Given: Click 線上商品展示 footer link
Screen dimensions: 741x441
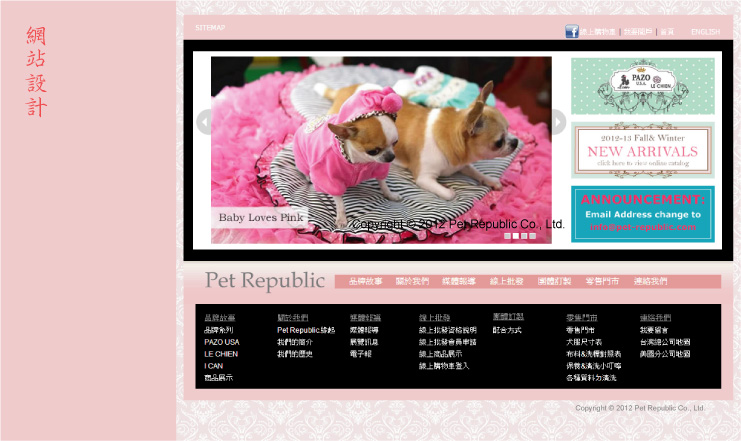Looking at the screenshot, I should coord(440,354).
